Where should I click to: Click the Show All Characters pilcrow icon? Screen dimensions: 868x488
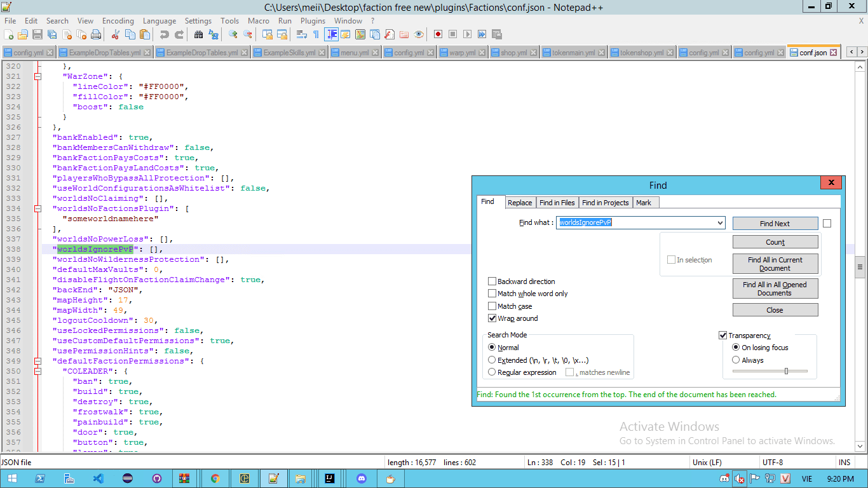[316, 34]
